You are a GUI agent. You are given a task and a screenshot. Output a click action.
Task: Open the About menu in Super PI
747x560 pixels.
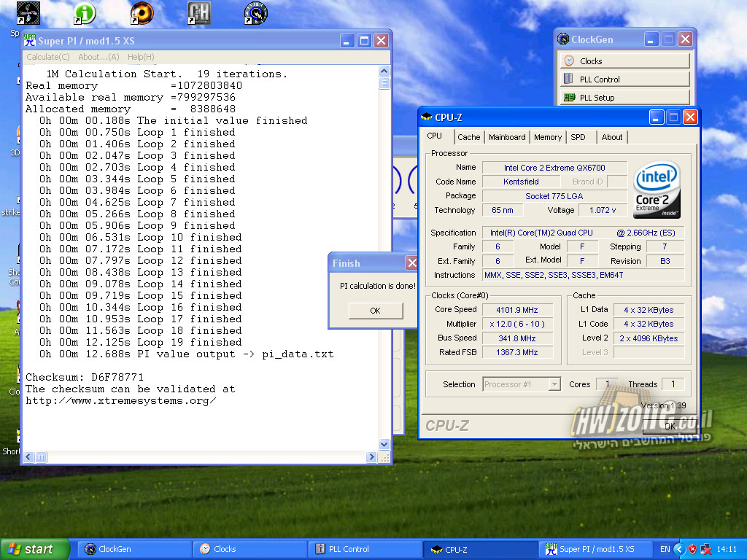pyautogui.click(x=98, y=57)
